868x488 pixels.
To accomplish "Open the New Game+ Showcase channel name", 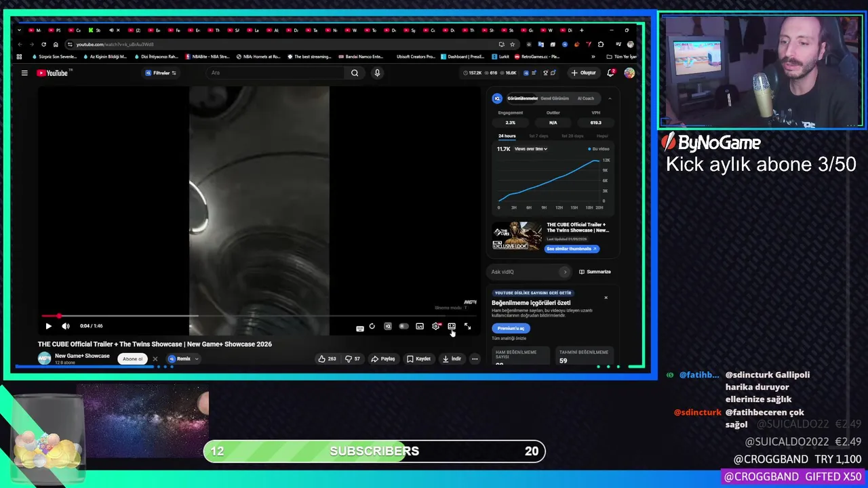I will tap(82, 356).
